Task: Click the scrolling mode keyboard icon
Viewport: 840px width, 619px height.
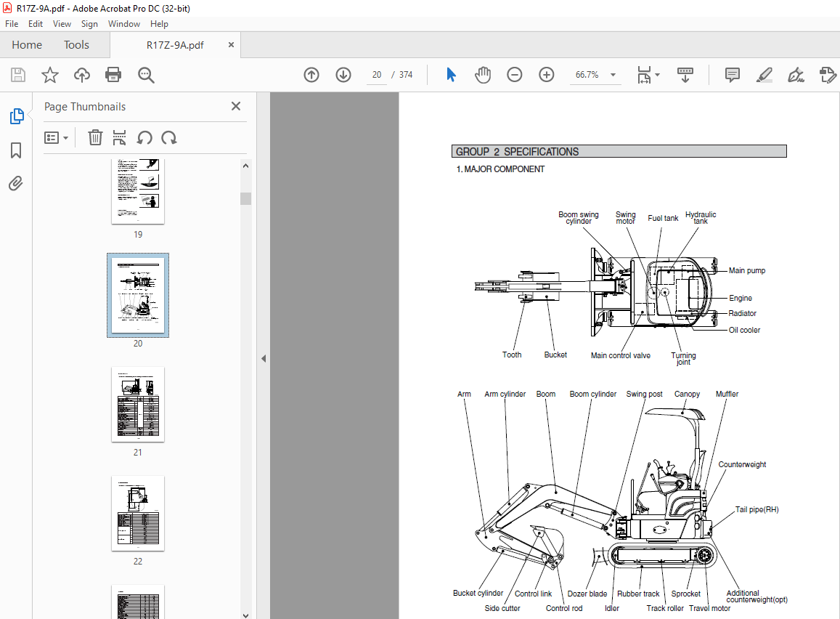Action: [x=685, y=75]
